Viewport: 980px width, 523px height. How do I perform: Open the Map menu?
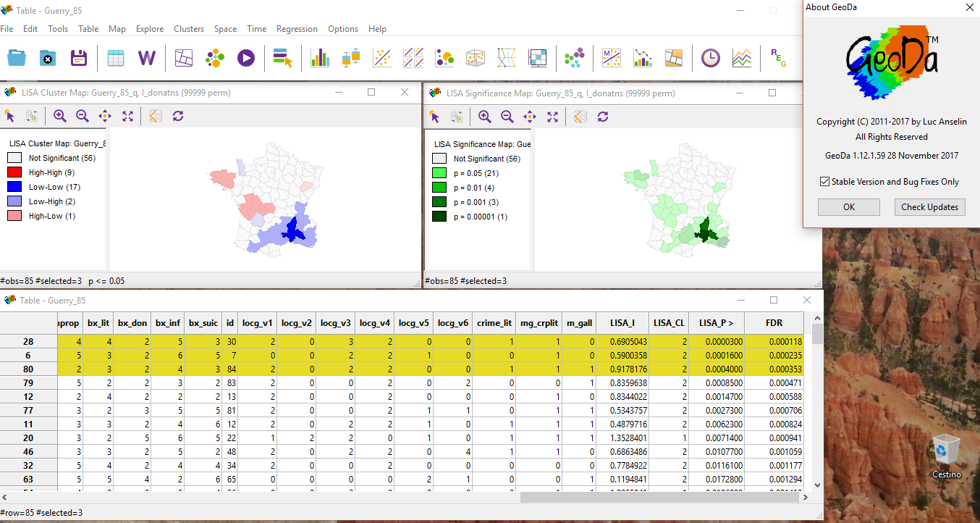point(117,29)
